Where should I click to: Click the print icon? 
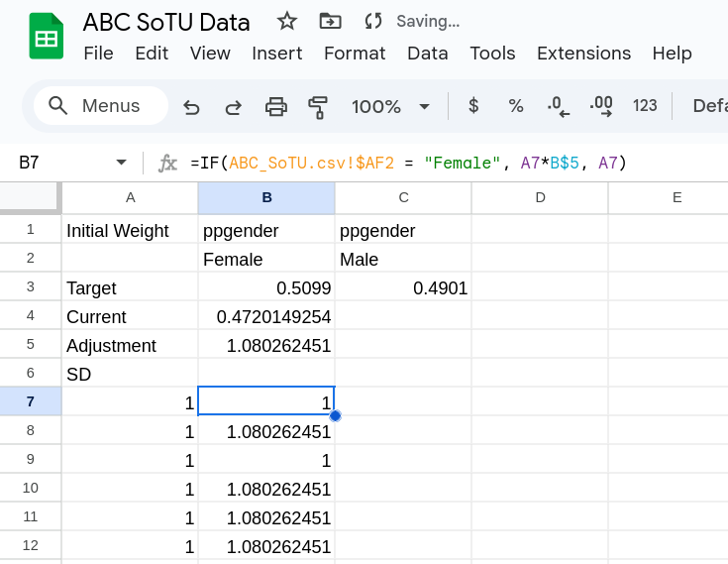[276, 106]
